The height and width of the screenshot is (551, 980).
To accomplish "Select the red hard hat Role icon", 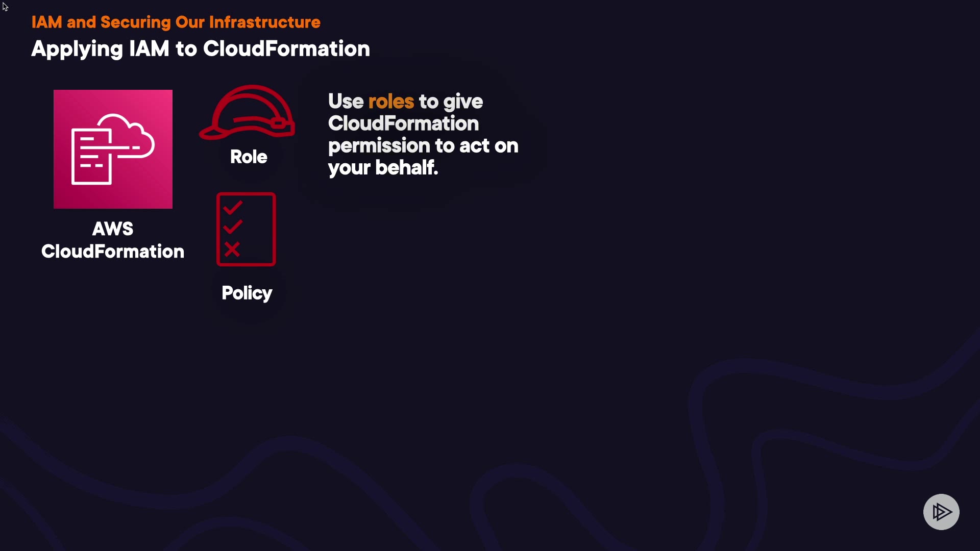I will (248, 113).
